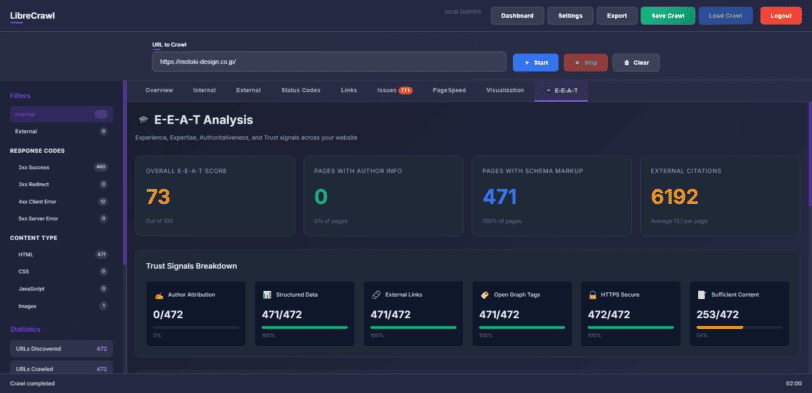Switch to the Visualization tab

point(505,90)
